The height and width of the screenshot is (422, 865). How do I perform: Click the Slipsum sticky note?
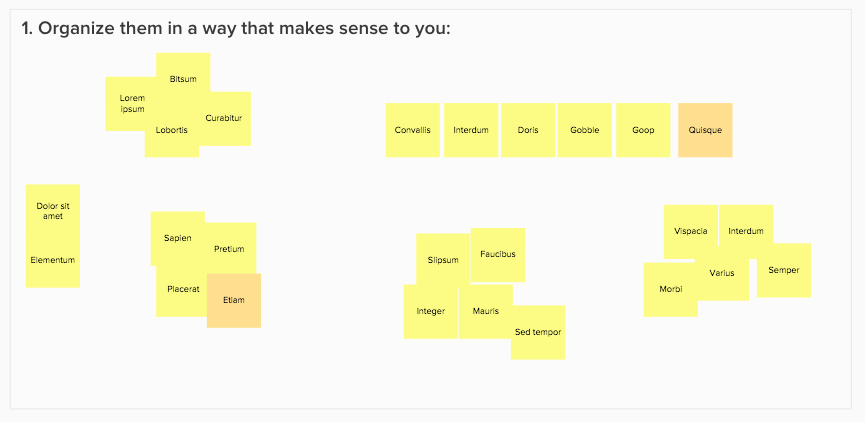pyautogui.click(x=443, y=260)
